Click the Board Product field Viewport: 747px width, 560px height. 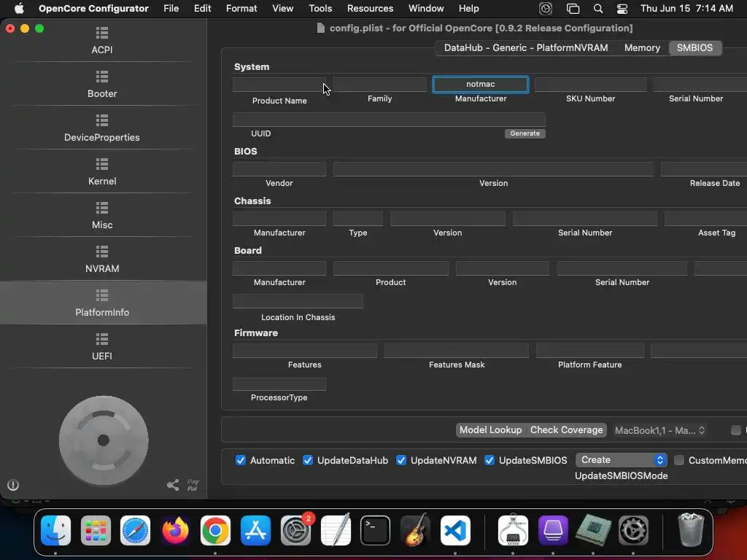pos(391,268)
